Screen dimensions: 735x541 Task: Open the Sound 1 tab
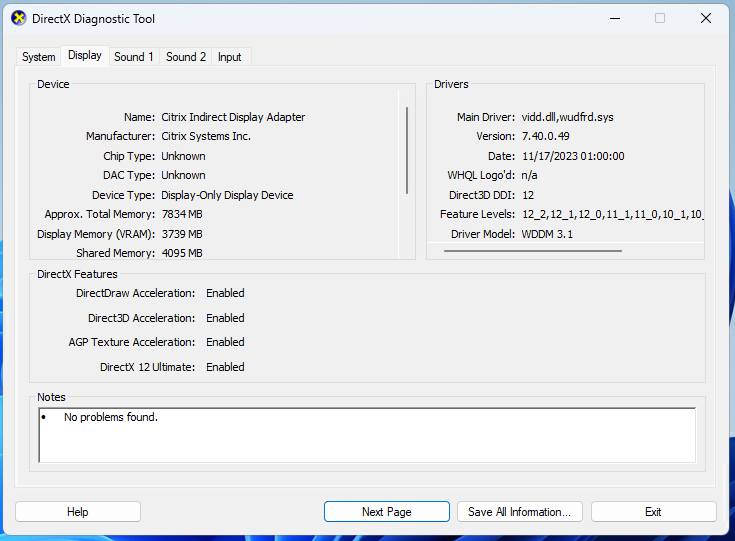pos(134,57)
